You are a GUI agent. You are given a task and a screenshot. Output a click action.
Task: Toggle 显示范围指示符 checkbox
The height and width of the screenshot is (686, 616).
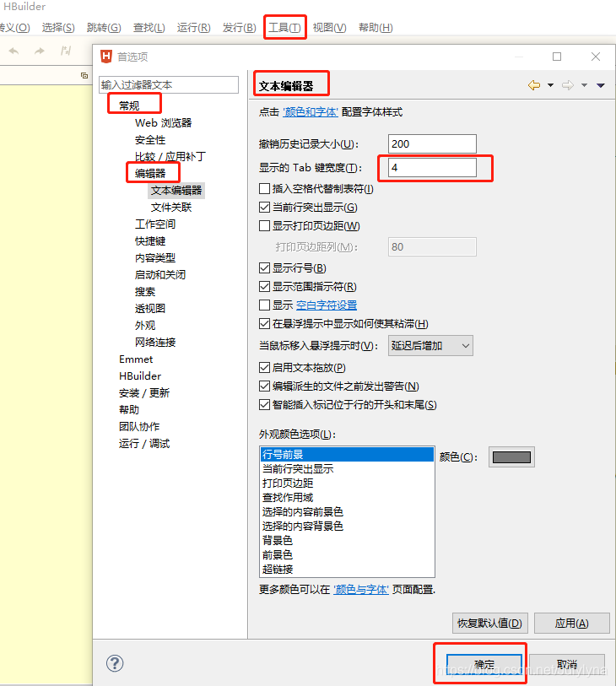(x=264, y=287)
